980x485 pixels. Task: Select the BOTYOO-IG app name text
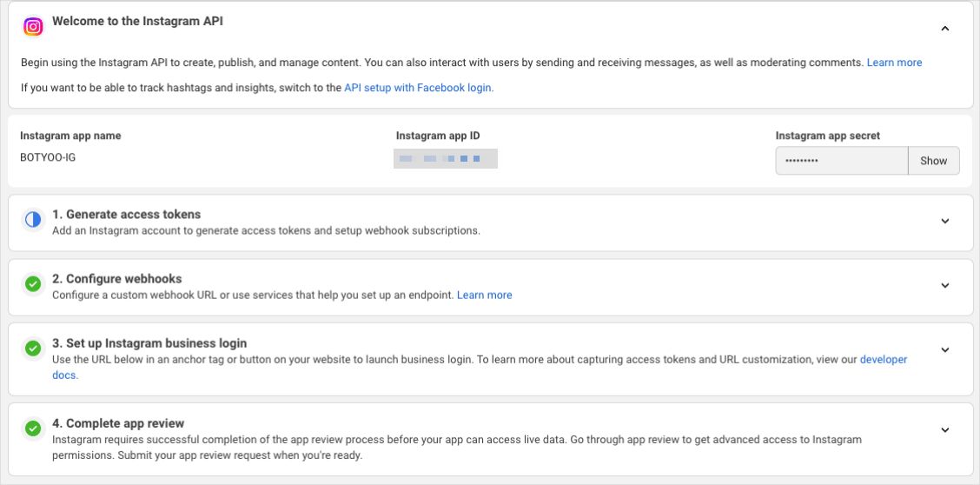click(x=48, y=157)
